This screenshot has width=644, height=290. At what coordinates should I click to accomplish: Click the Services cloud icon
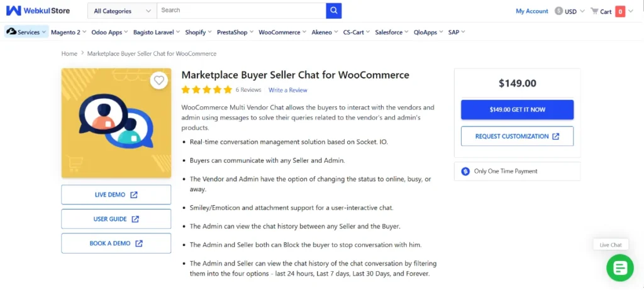(11, 32)
